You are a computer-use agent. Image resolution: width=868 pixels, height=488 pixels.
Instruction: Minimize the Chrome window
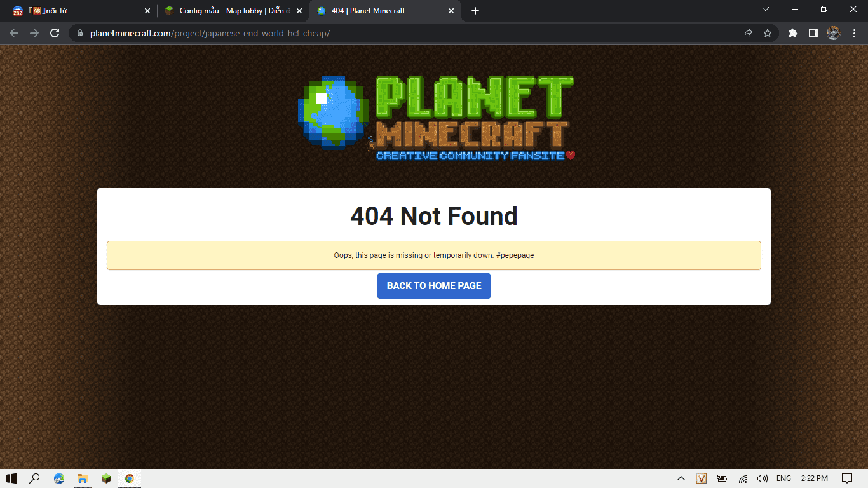coord(795,10)
